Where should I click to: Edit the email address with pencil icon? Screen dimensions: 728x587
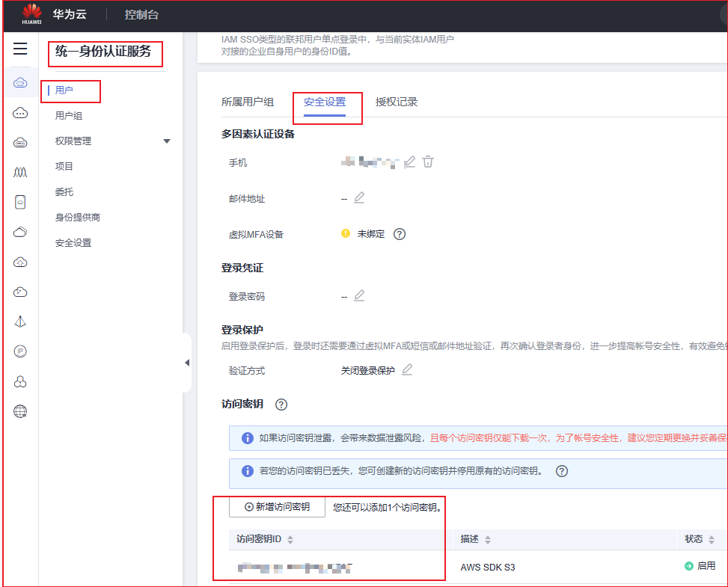(x=359, y=198)
